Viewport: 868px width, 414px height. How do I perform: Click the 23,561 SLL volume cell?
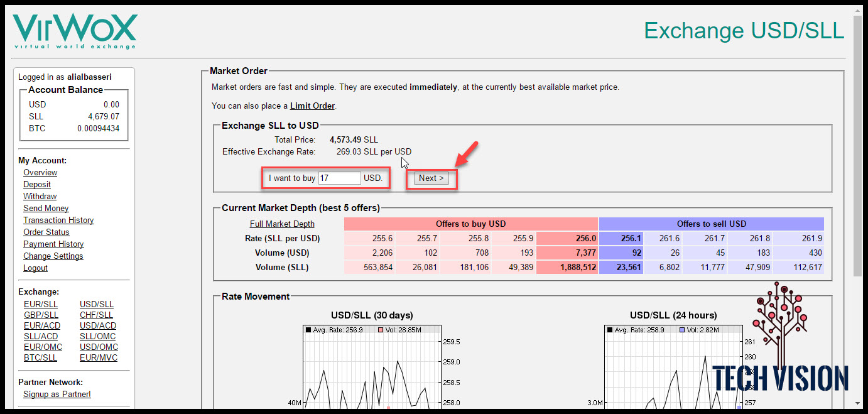pyautogui.click(x=621, y=267)
